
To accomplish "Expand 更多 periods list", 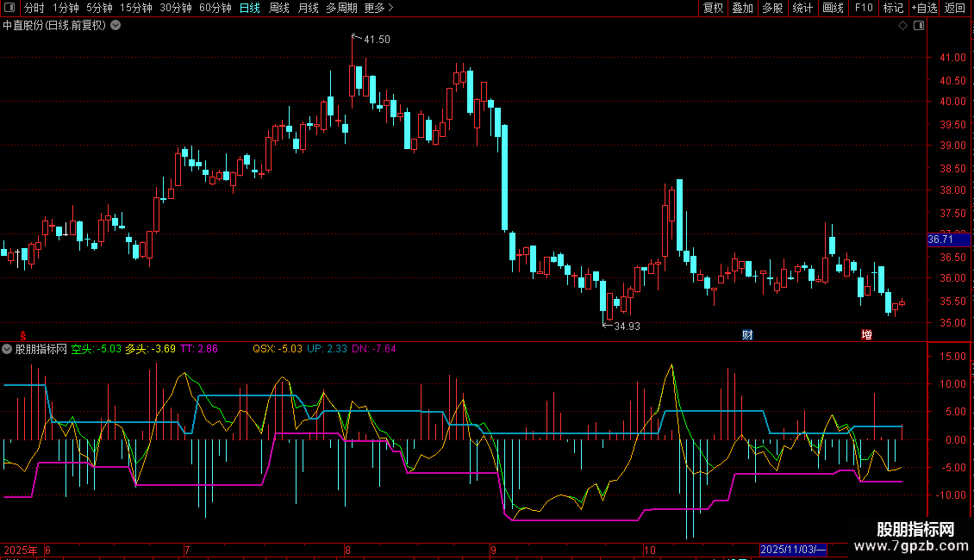I will (378, 8).
